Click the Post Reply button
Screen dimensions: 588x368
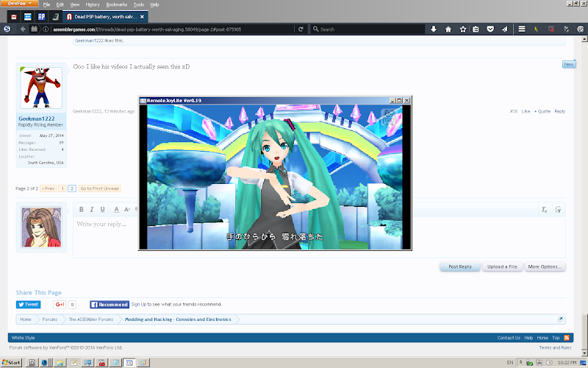pos(460,266)
